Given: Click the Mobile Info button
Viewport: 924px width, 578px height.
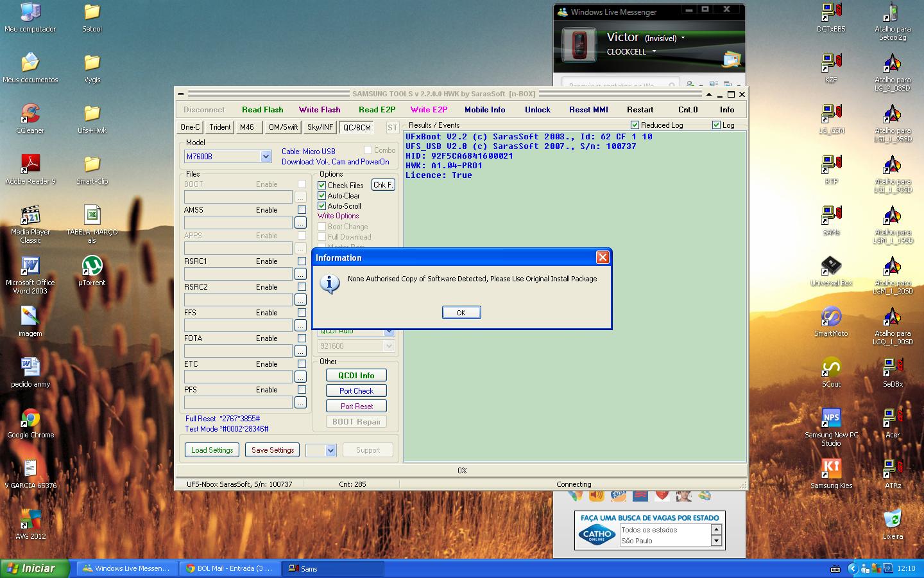Looking at the screenshot, I should tap(484, 110).
